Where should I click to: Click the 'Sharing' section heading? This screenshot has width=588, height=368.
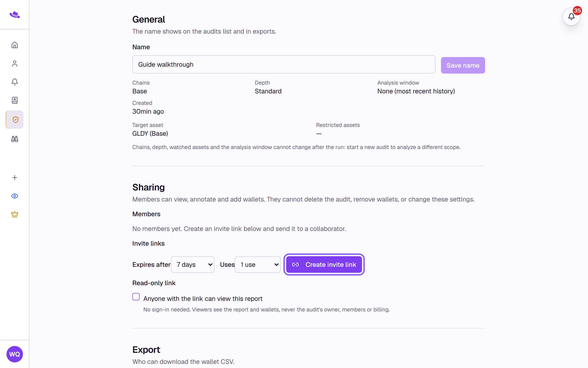(148, 187)
